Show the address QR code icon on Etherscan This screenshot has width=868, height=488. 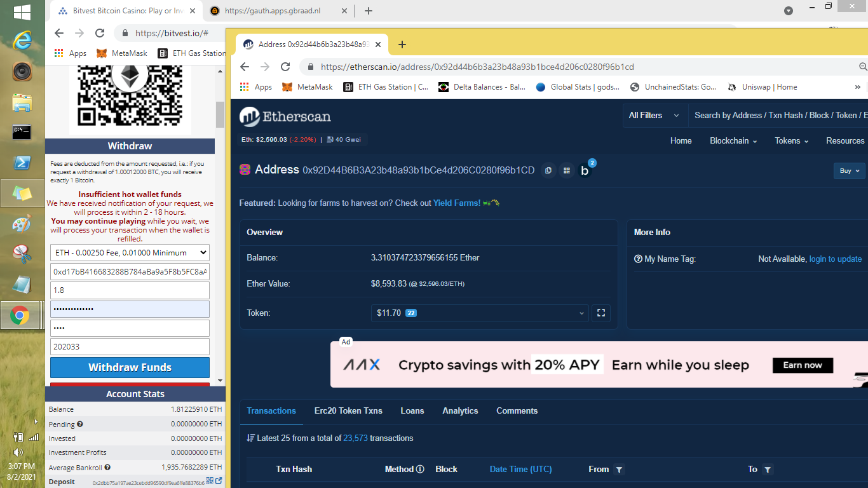[566, 170]
